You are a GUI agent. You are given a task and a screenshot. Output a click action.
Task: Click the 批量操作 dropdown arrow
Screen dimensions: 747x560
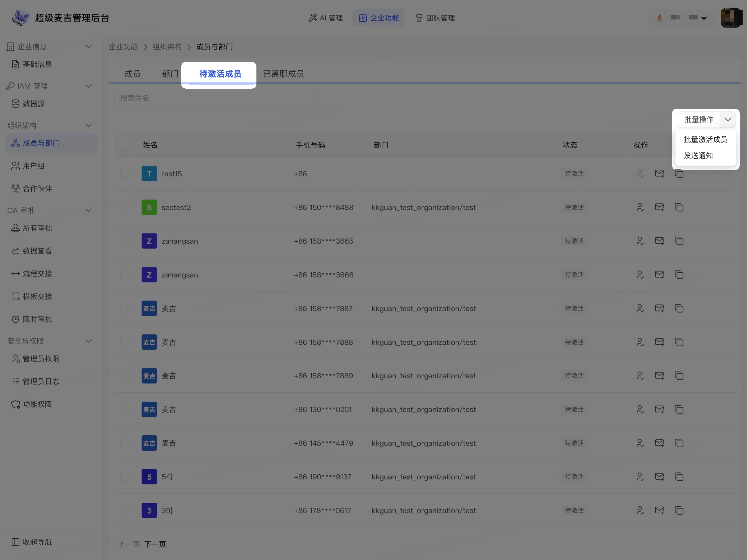(x=727, y=119)
